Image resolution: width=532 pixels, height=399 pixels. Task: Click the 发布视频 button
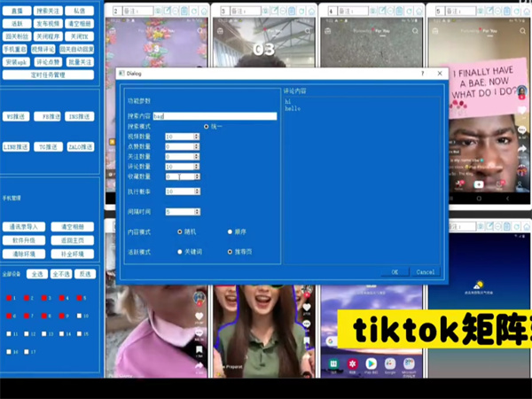(48, 24)
